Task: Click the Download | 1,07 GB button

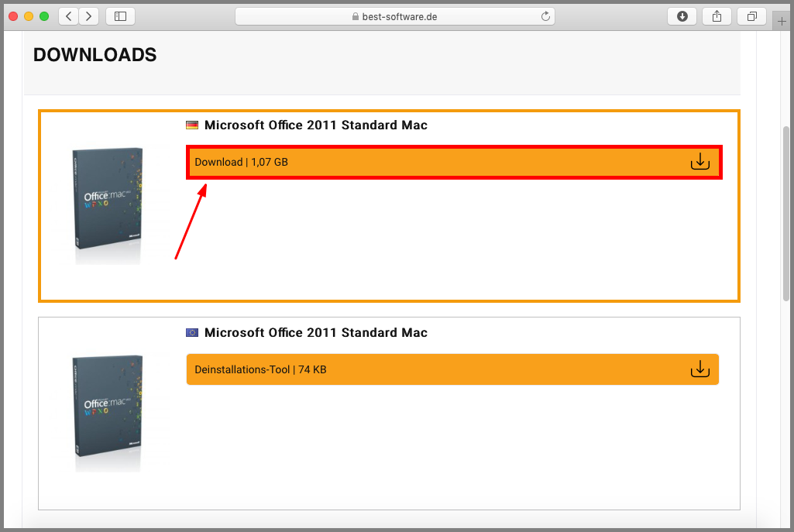Action: click(x=454, y=162)
